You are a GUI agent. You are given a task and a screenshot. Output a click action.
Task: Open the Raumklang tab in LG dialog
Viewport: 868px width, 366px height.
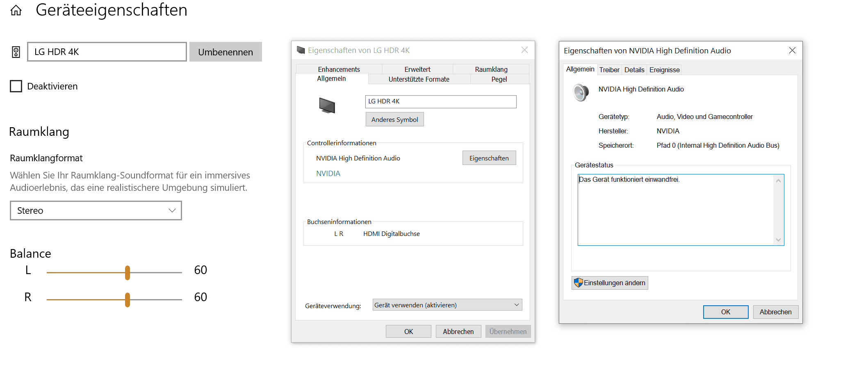pos(491,69)
